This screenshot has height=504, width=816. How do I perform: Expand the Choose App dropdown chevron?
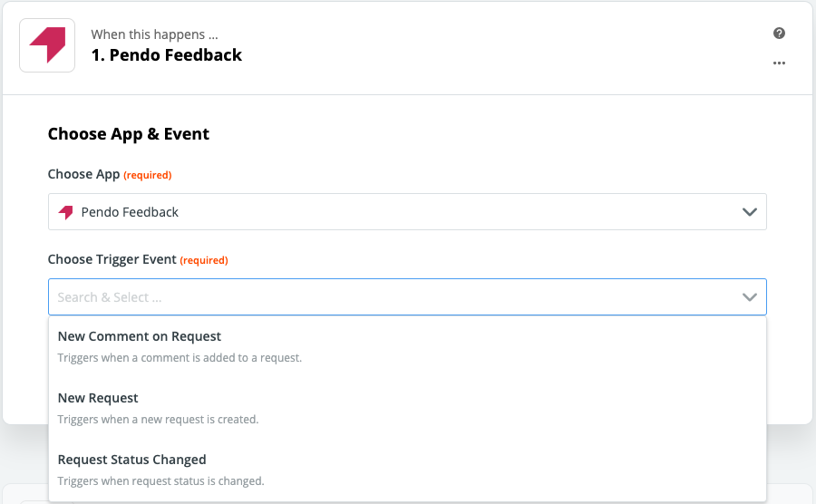[x=749, y=212]
